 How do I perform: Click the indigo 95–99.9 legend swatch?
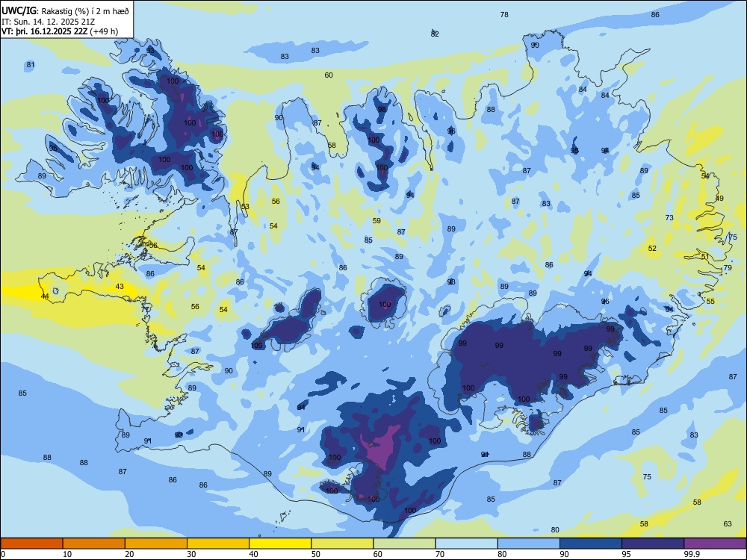[653, 544]
